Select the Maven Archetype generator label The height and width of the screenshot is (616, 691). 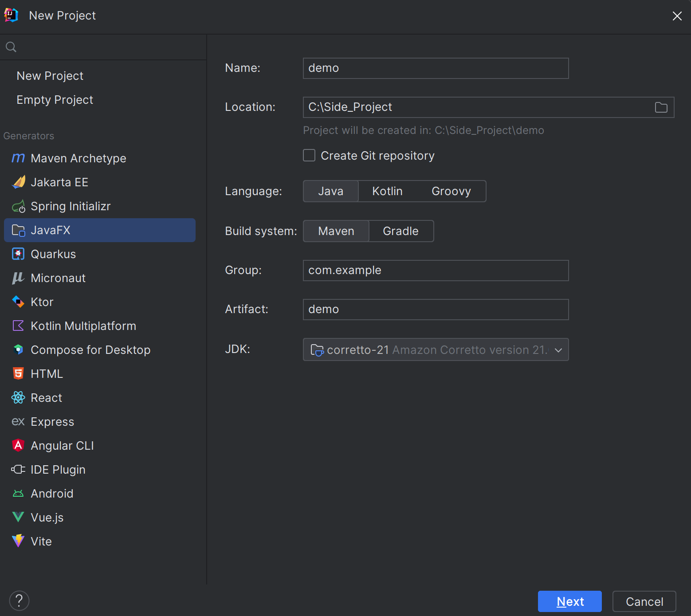click(x=79, y=158)
